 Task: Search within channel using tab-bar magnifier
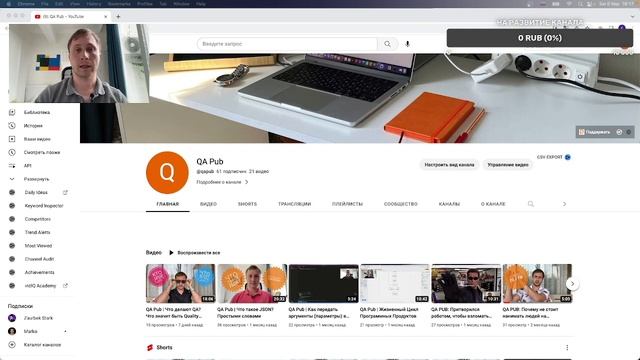[531, 204]
